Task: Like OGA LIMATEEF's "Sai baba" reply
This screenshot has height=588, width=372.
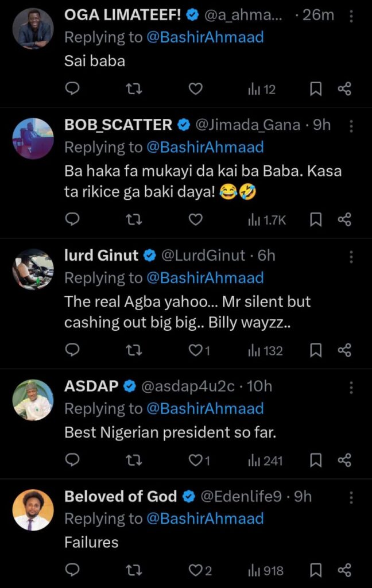Action: 196,89
